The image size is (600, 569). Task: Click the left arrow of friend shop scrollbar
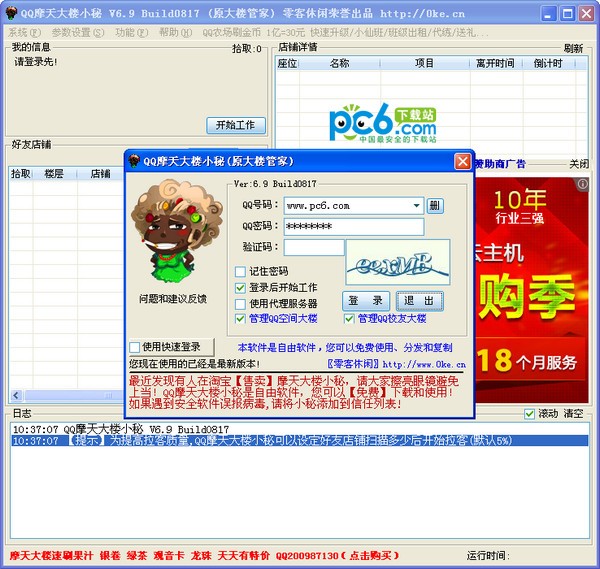pyautogui.click(x=16, y=395)
